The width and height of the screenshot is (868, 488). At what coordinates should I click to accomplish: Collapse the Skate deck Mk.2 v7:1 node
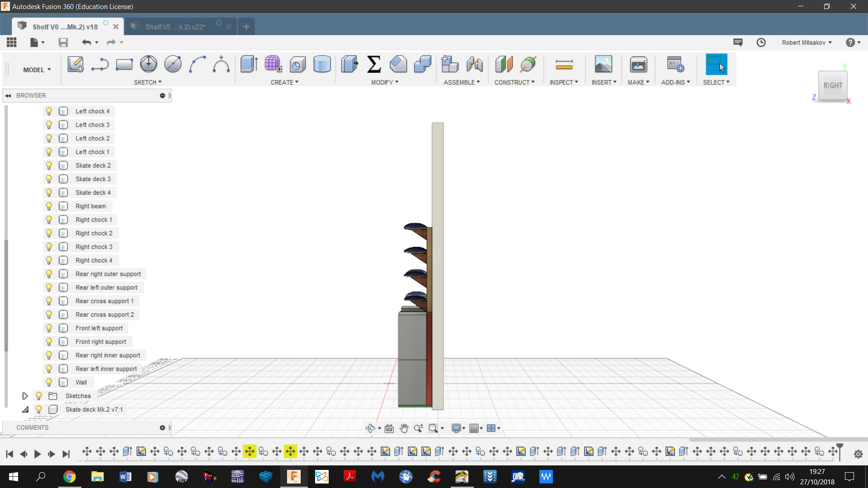(25, 409)
